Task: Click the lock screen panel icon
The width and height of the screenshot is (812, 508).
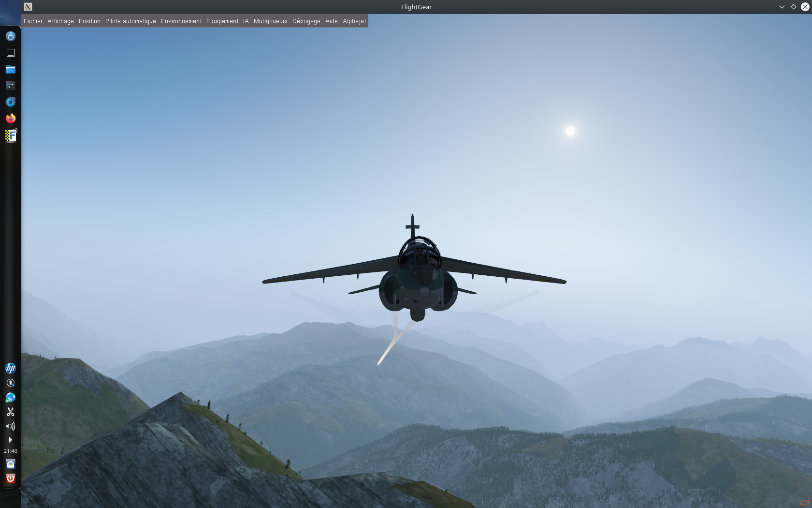Action: (11, 464)
